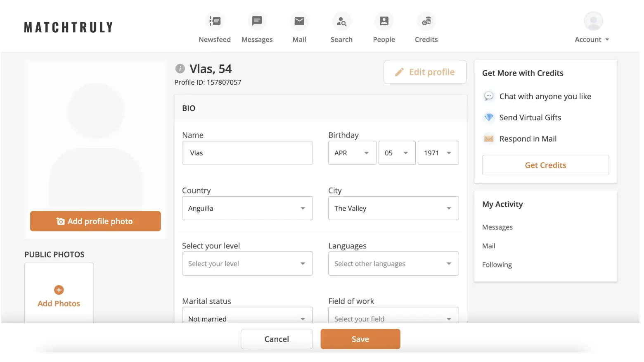Click the Add profile photo button
The height and width of the screenshot is (362, 644).
pyautogui.click(x=95, y=221)
